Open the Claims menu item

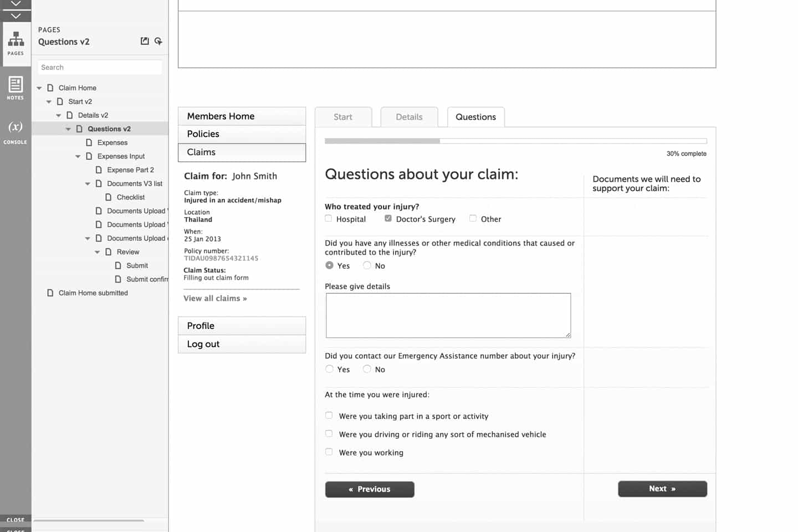coord(242,152)
